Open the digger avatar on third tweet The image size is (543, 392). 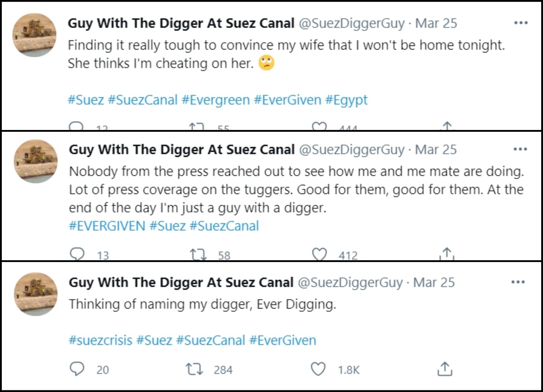pyautogui.click(x=36, y=294)
